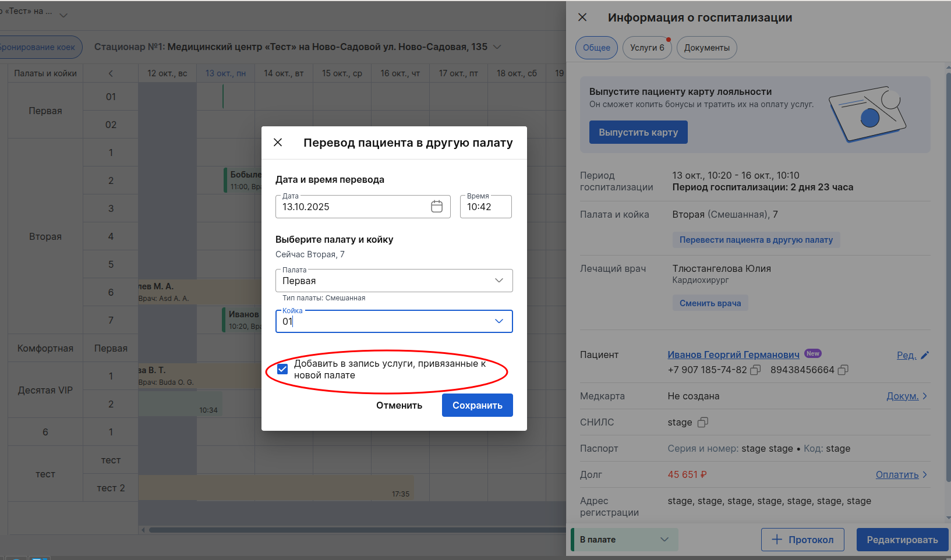Expand the В палате status dropdown
This screenshot has height=560, width=951.
[x=664, y=540]
